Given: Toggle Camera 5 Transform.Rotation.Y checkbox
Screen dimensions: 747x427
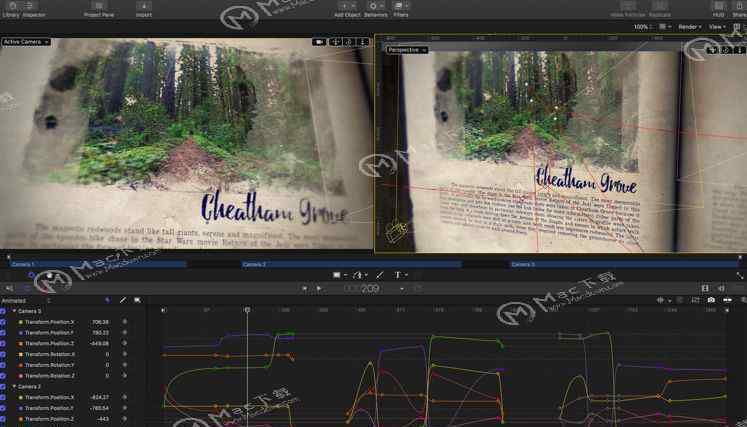Looking at the screenshot, I should (2, 365).
